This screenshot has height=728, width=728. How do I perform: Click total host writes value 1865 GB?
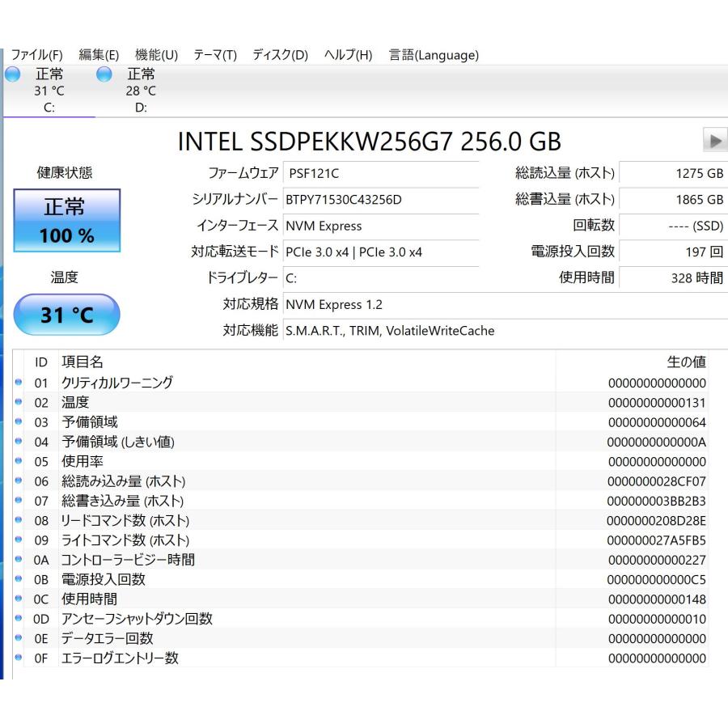pyautogui.click(x=673, y=200)
